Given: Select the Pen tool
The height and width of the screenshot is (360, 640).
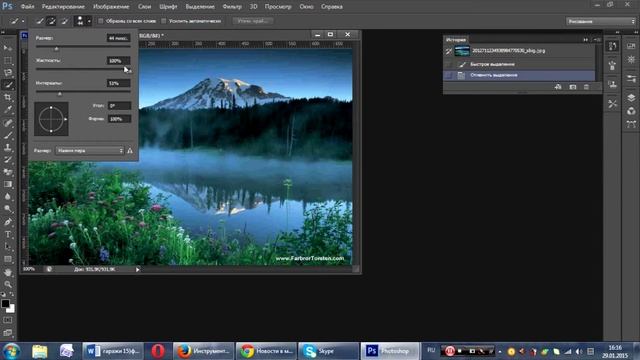Looking at the screenshot, I should pos(8,222).
